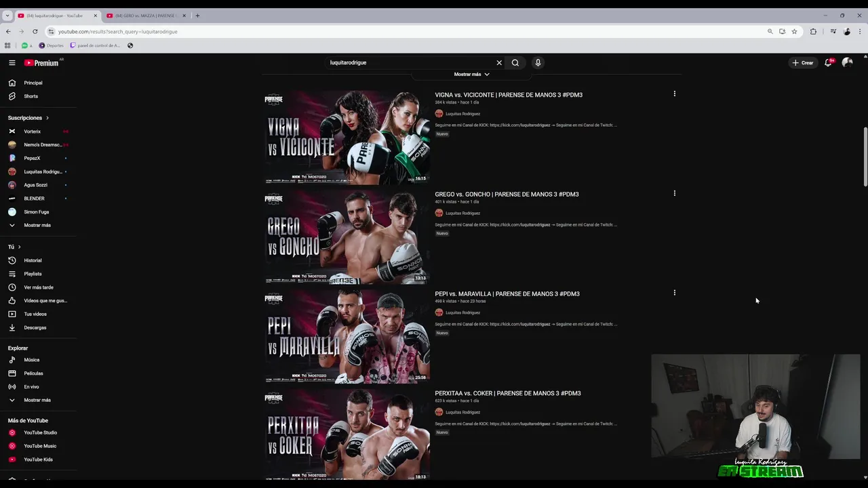Expand Mostrar más under subscriptions
Screen dimensions: 868x488
click(x=38, y=225)
